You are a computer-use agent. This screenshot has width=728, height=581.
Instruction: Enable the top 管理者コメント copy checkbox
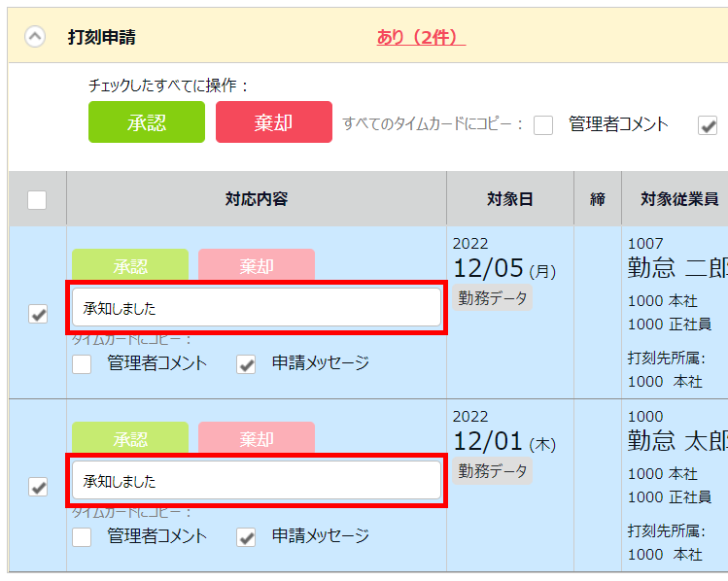pos(543,125)
